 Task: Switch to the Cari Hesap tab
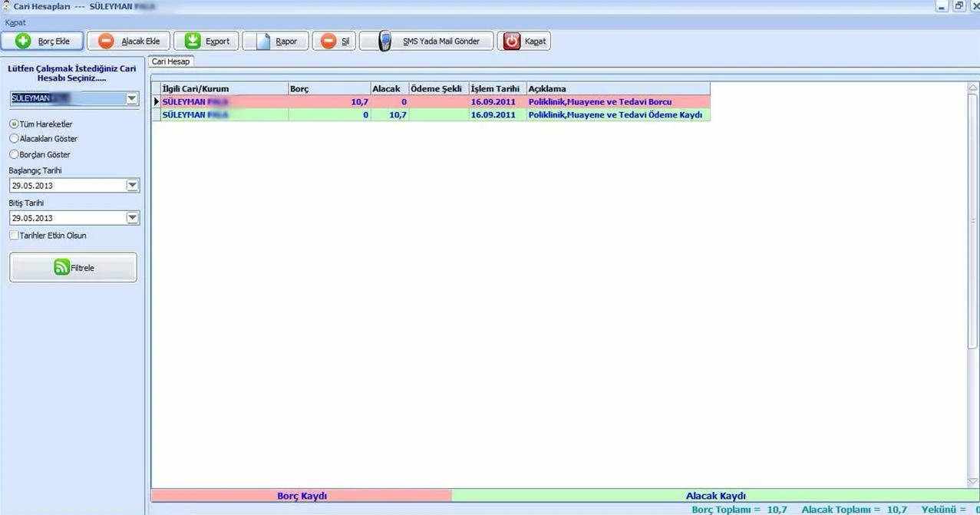pos(170,61)
